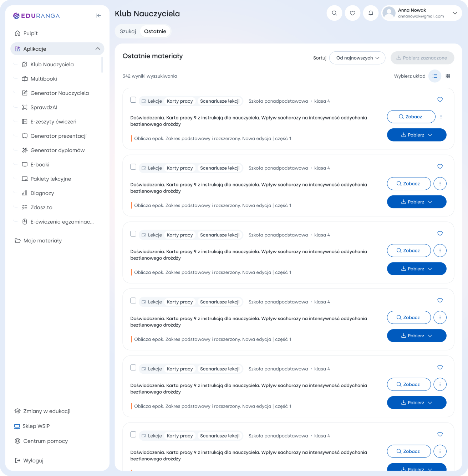Favorite the second material card with its heart
Image resolution: width=468 pixels, height=476 pixels.
pyautogui.click(x=440, y=167)
